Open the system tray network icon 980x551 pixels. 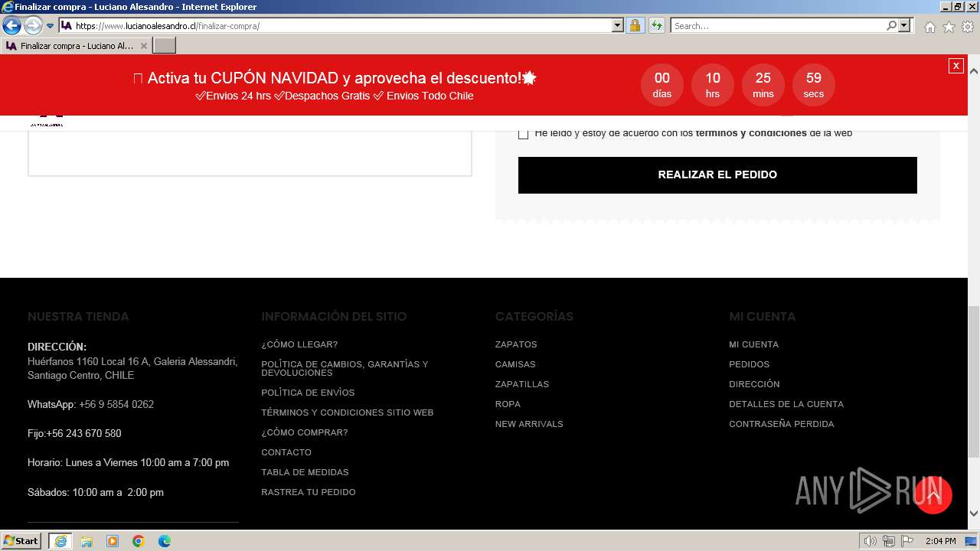pyautogui.click(x=889, y=541)
